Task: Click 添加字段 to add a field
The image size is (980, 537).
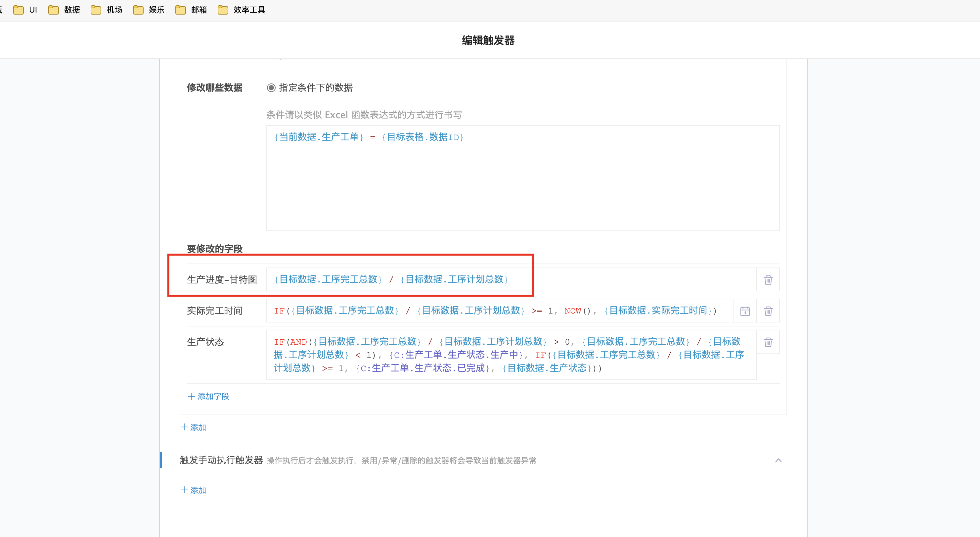Action: pos(208,396)
